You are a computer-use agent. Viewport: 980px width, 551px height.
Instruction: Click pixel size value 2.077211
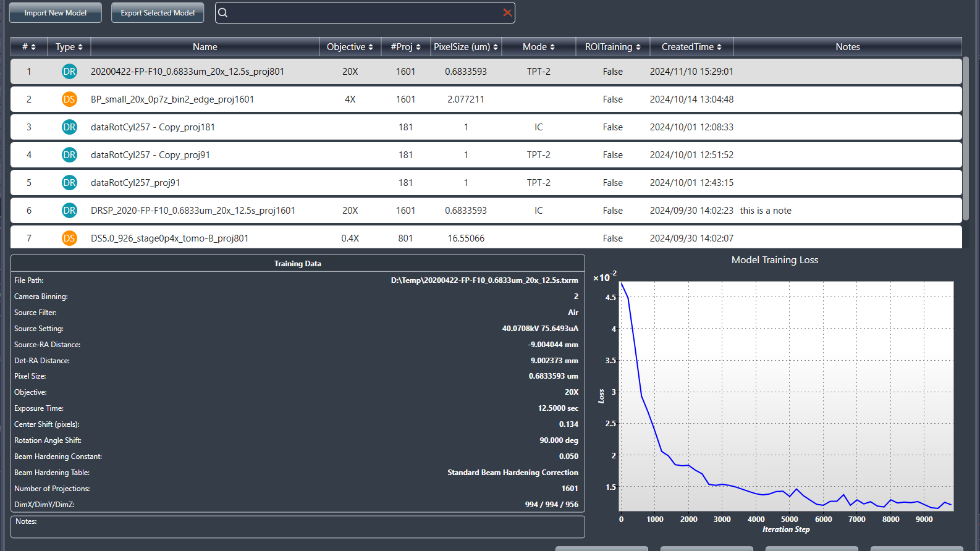click(x=466, y=99)
